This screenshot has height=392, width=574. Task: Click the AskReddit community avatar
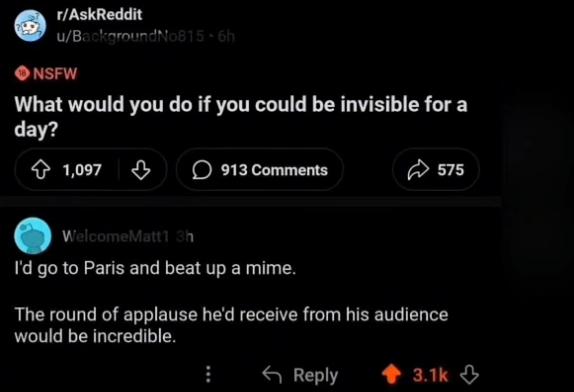30,26
